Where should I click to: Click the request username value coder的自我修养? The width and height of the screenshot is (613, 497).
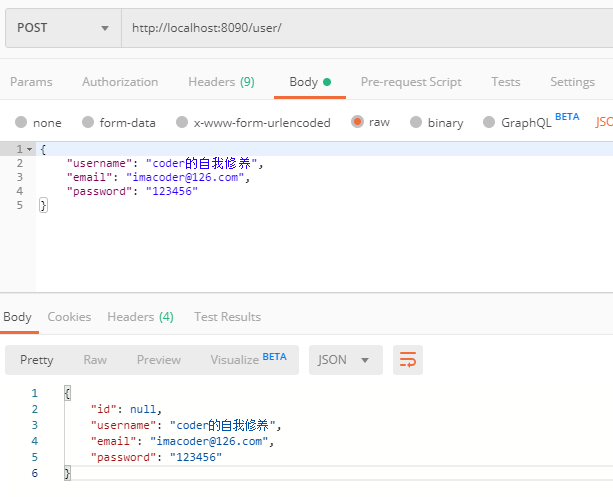pos(202,163)
